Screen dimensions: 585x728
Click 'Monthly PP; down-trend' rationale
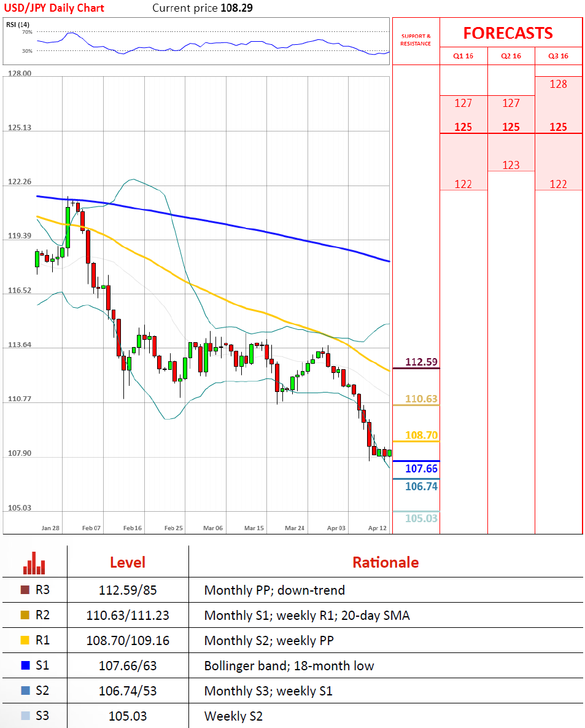coord(274,590)
